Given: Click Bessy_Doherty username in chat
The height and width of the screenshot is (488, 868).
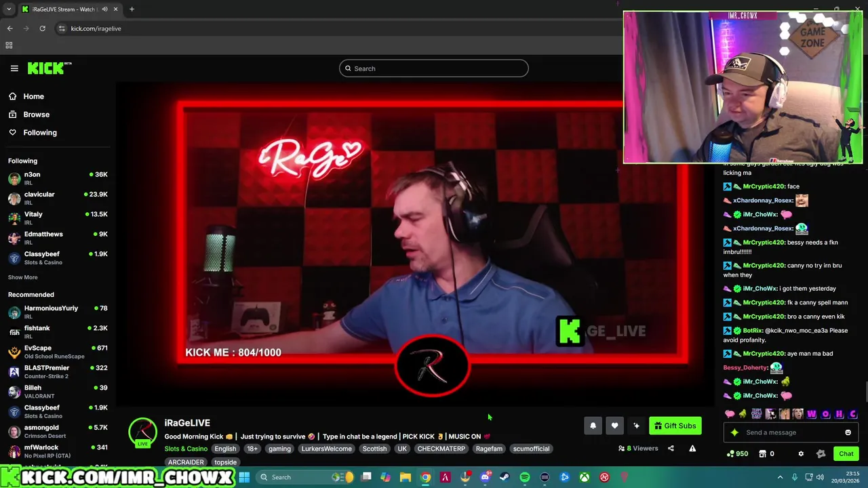Looking at the screenshot, I should click(745, 367).
